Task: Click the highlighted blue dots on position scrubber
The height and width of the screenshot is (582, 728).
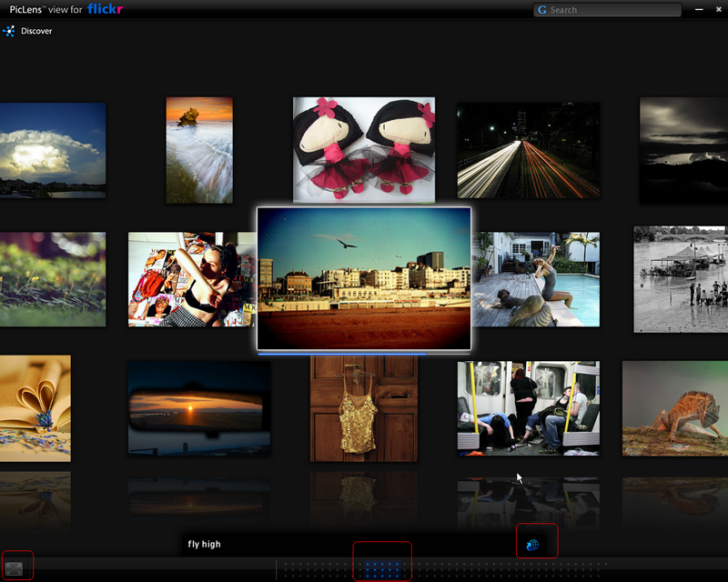Action: click(x=382, y=568)
